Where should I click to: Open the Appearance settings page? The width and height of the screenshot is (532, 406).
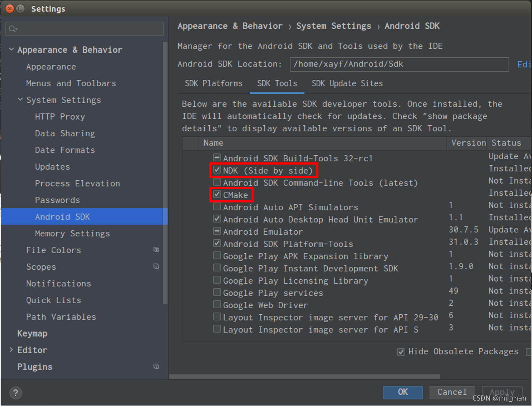click(x=51, y=67)
